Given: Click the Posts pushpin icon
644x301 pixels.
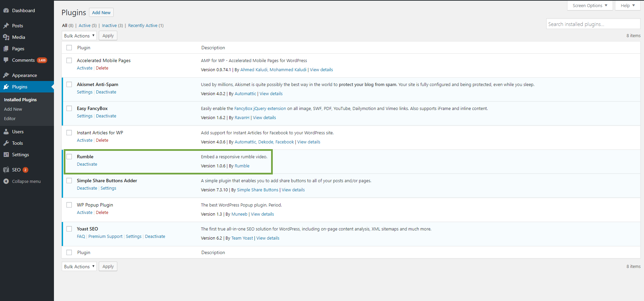Looking at the screenshot, I should click(x=6, y=26).
